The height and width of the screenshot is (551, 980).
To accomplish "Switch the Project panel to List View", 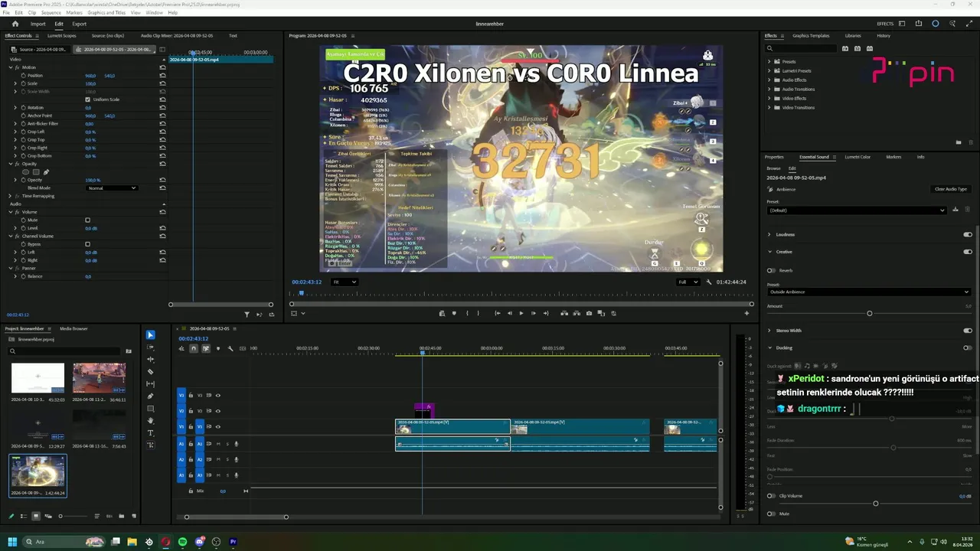I will click(x=23, y=517).
